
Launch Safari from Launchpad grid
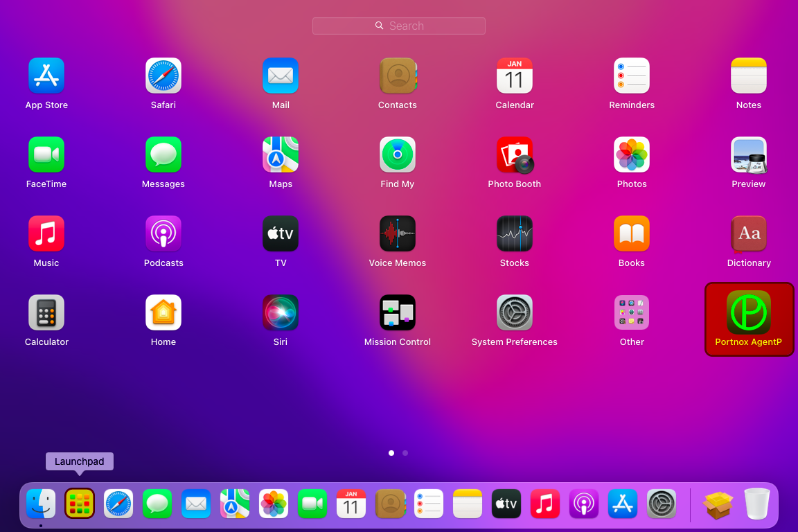click(x=163, y=76)
